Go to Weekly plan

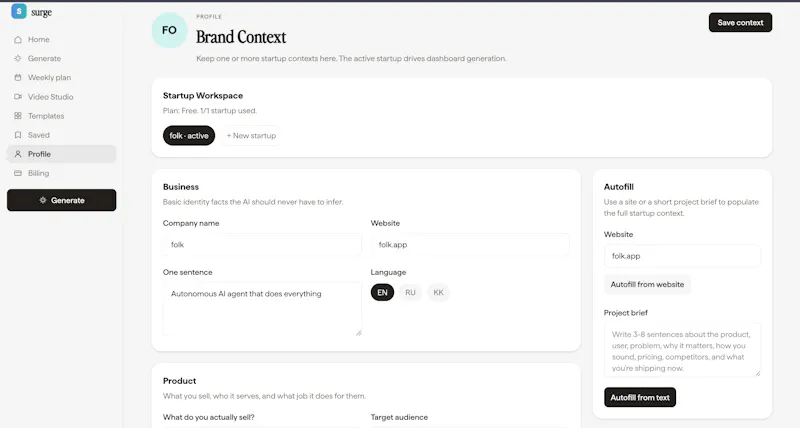click(61, 78)
